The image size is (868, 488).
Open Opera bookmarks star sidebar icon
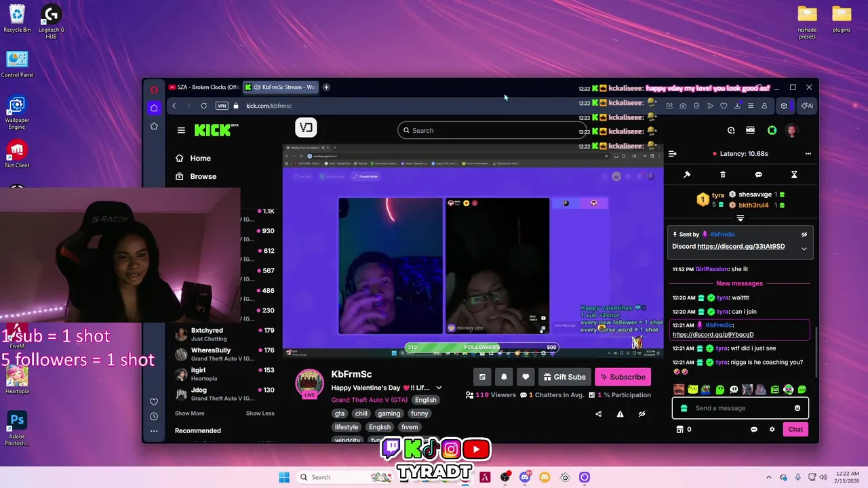[x=154, y=126]
